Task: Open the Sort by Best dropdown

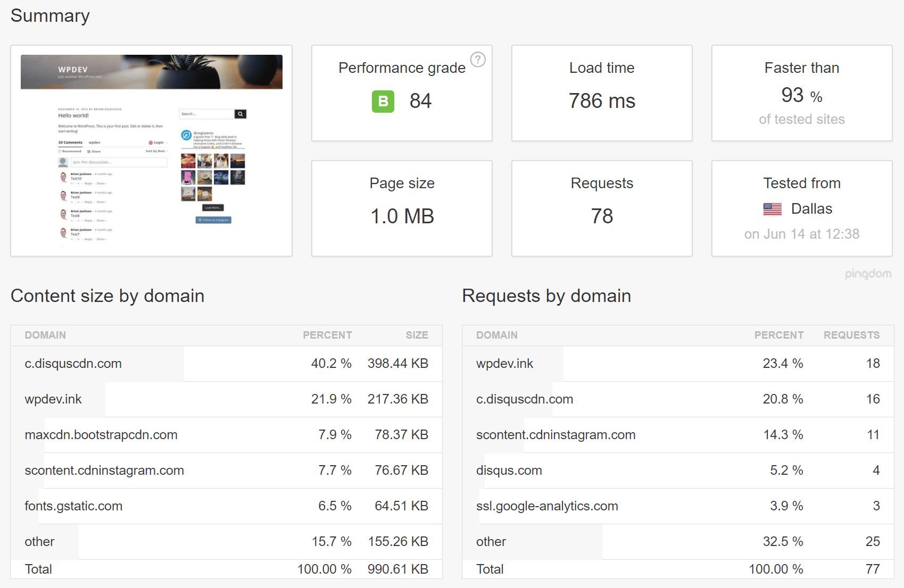Action: tap(155, 151)
